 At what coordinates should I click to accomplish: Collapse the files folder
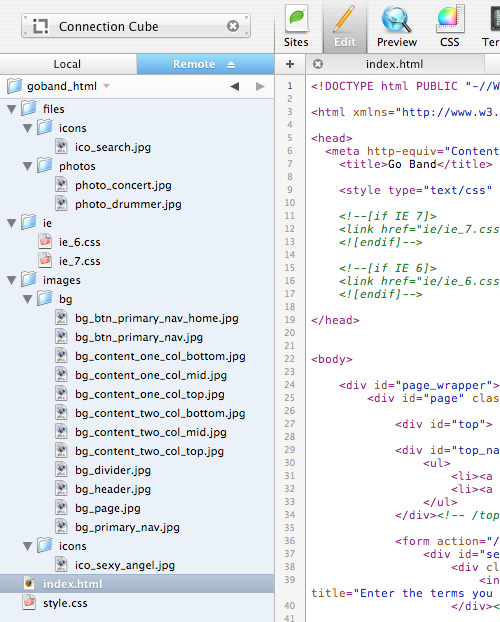click(x=12, y=109)
